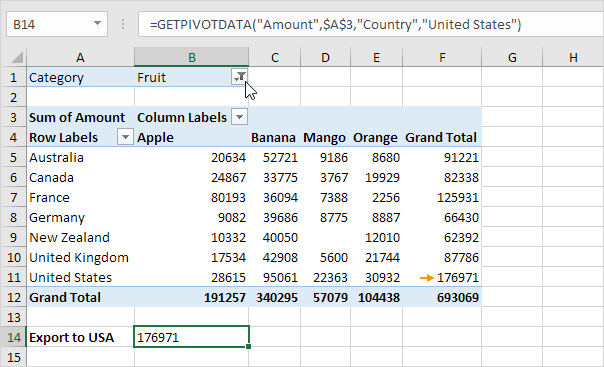Select row 12 header
Image resolution: width=604 pixels, height=367 pixels.
coord(13,297)
